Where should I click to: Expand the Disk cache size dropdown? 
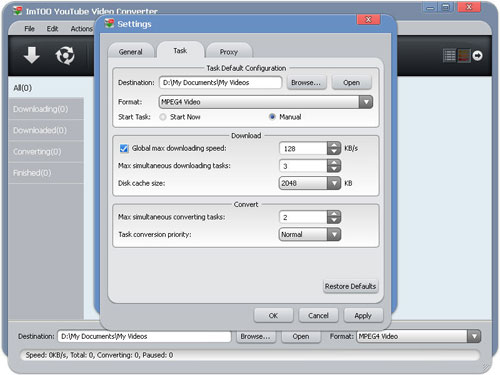[334, 183]
